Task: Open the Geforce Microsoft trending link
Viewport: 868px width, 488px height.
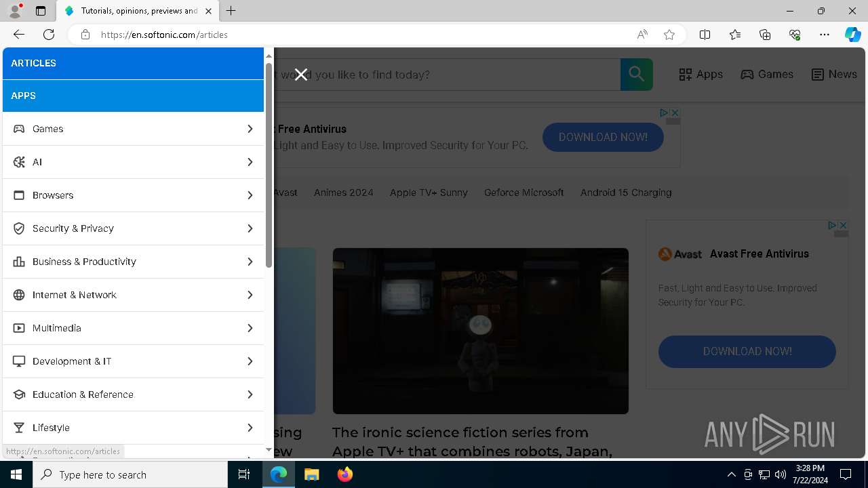Action: pos(524,192)
